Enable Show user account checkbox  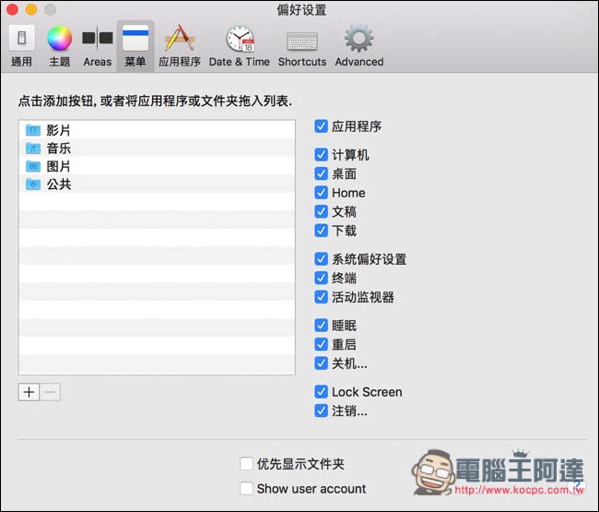(246, 488)
